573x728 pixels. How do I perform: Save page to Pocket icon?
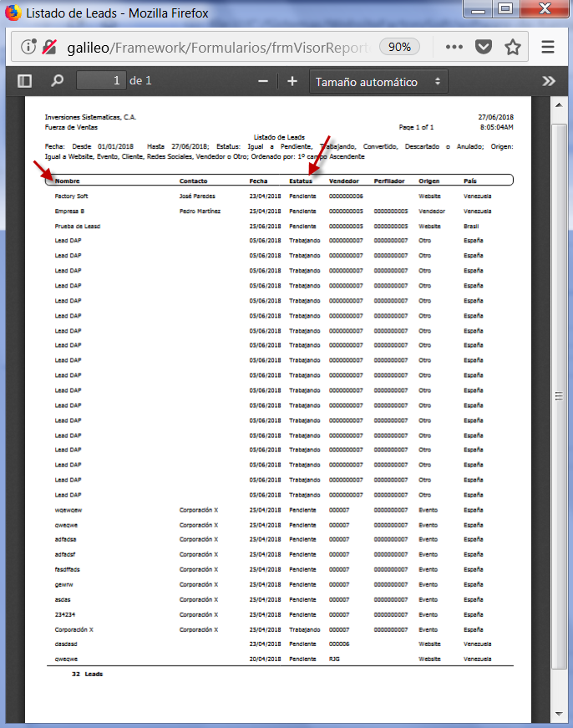click(484, 47)
